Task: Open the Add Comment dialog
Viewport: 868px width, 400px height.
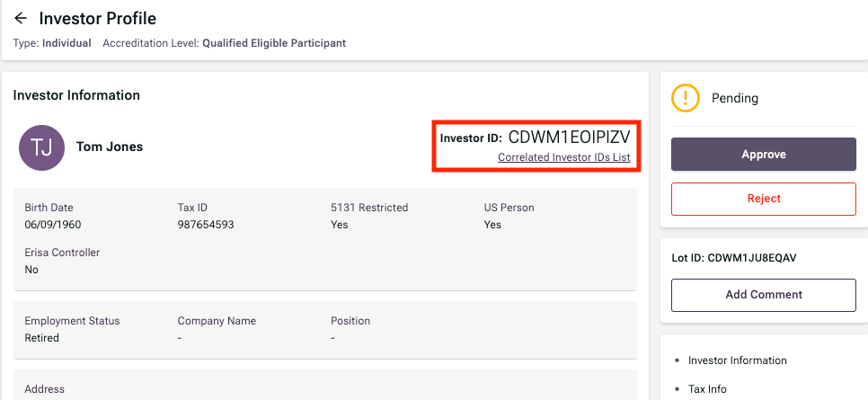Action: pos(763,295)
